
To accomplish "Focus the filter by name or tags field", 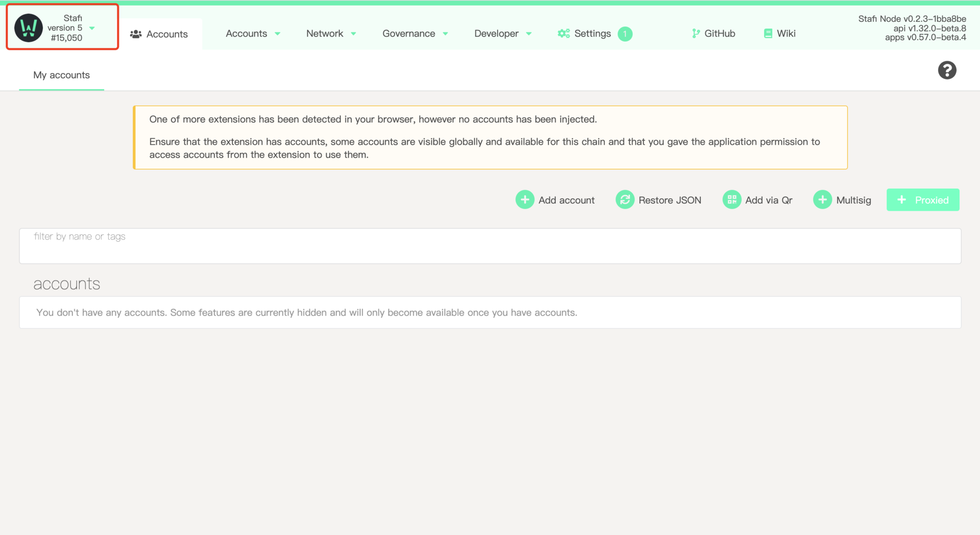I will pyautogui.click(x=490, y=246).
